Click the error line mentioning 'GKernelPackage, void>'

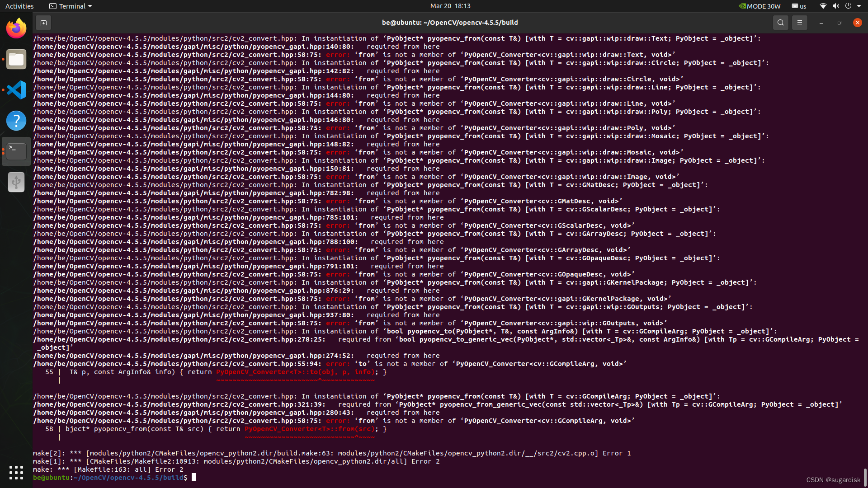coord(352,299)
